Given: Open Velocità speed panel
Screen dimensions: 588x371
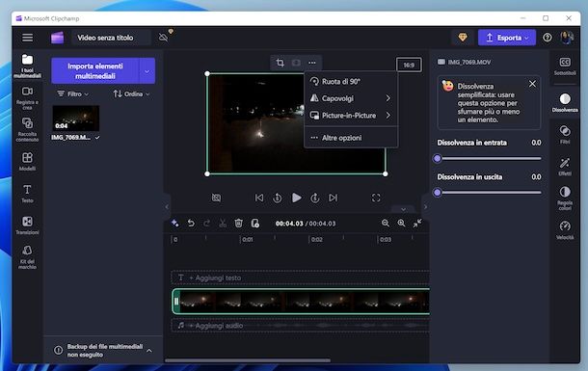Looking at the screenshot, I should point(565,230).
